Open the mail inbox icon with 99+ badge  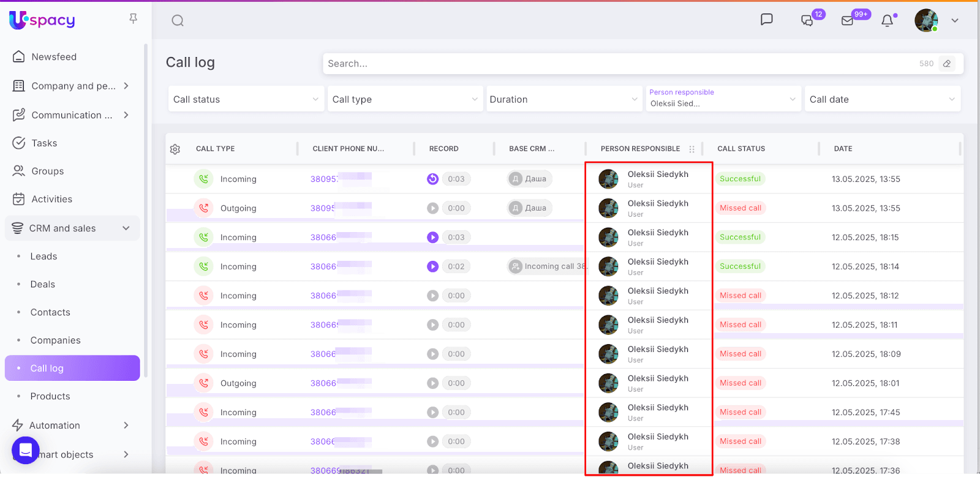coord(848,21)
